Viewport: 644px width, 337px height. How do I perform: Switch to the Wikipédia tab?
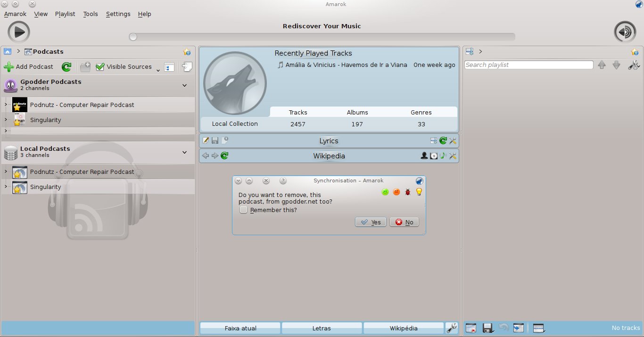point(404,328)
